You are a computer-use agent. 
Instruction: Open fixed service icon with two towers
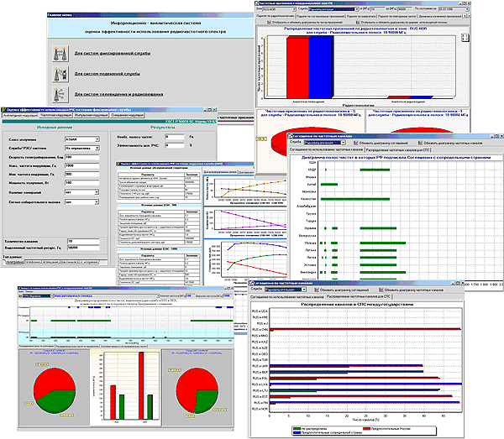point(60,54)
